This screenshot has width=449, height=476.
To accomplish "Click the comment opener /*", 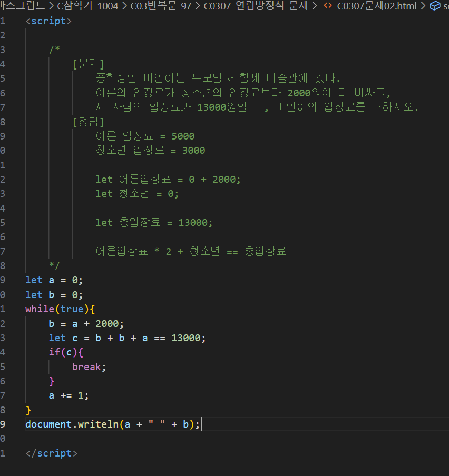I will click(54, 49).
